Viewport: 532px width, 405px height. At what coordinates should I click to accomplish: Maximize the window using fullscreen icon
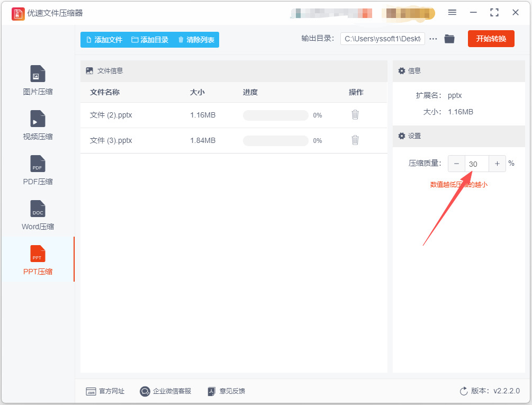point(494,13)
